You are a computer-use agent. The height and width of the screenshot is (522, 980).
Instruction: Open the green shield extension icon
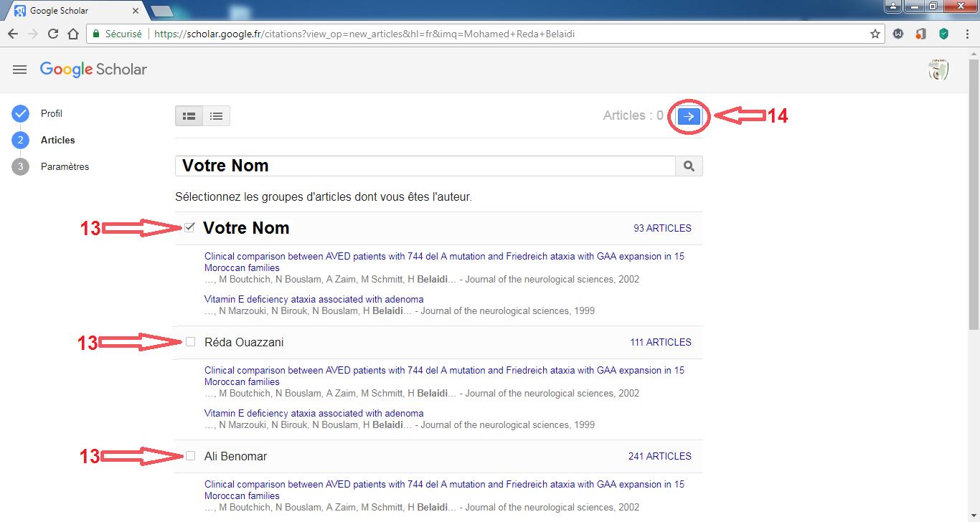pyautogui.click(x=944, y=34)
